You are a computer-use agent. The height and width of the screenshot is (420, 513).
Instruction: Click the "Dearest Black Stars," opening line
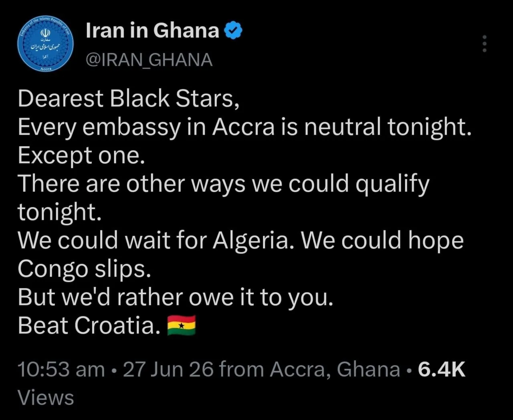(129, 98)
